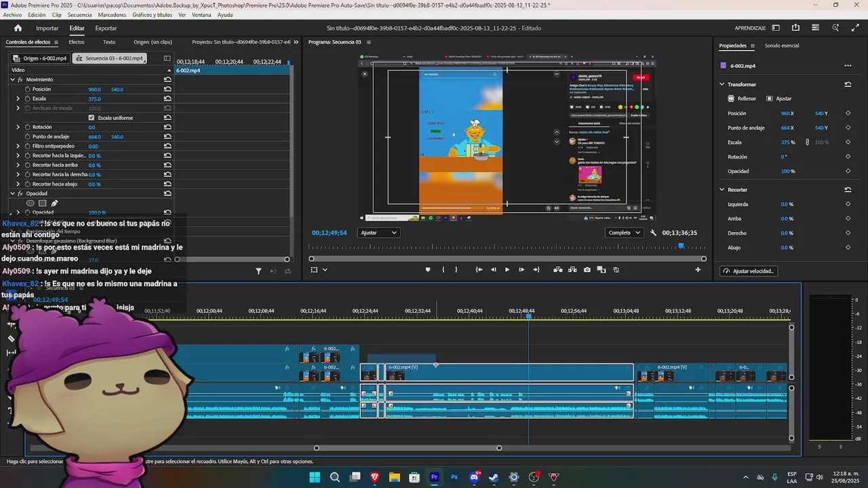The width and height of the screenshot is (868, 488).
Task: Go to Out point button
Action: 536,270
